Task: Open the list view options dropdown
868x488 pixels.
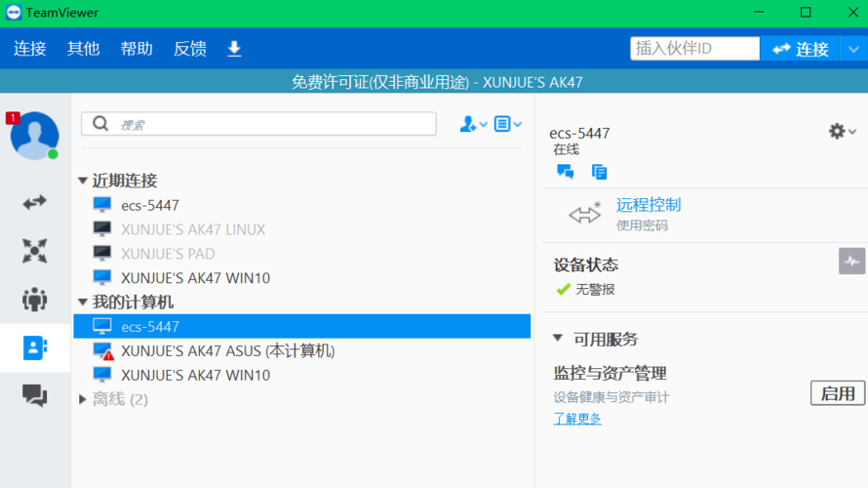Action: click(507, 124)
